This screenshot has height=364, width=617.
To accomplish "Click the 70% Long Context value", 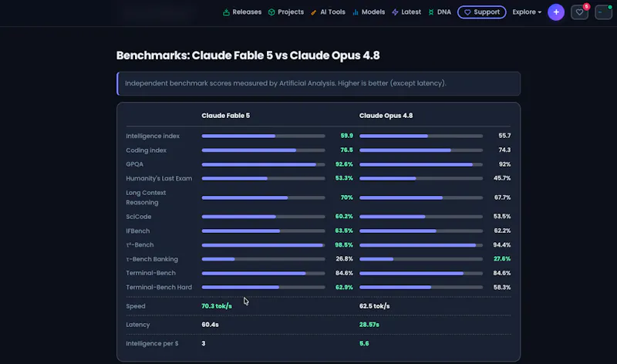I will click(346, 197).
